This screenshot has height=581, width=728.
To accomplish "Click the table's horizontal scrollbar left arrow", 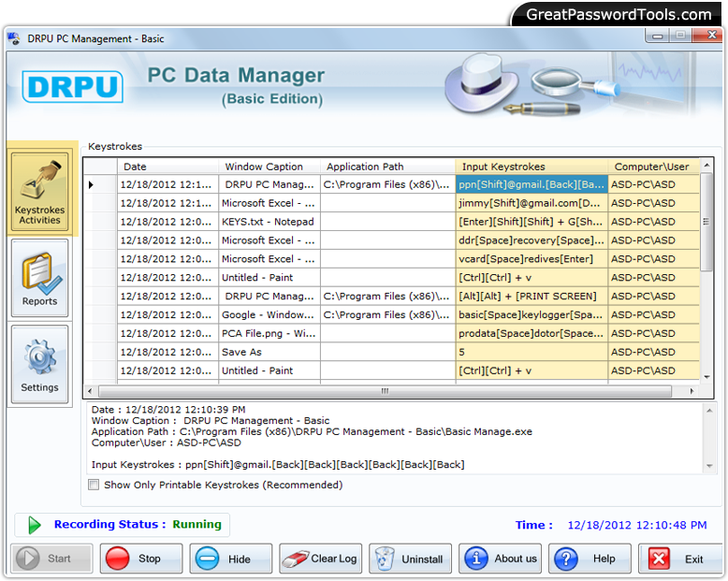I will pos(90,391).
